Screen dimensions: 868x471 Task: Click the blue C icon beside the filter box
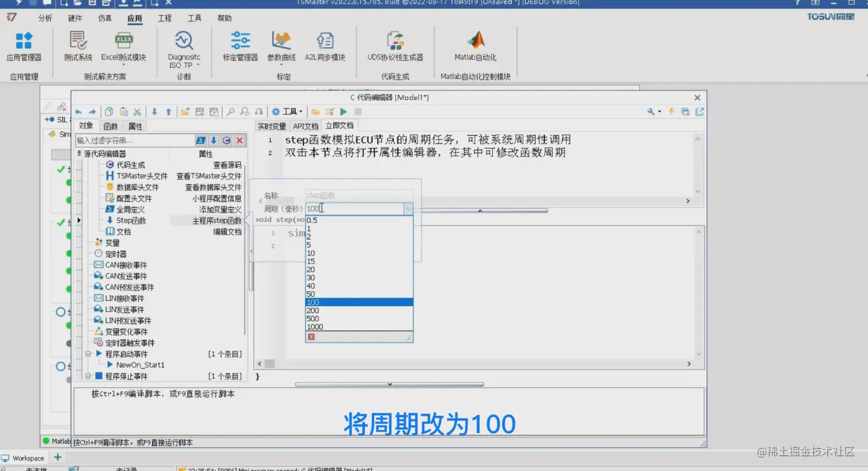(x=227, y=141)
